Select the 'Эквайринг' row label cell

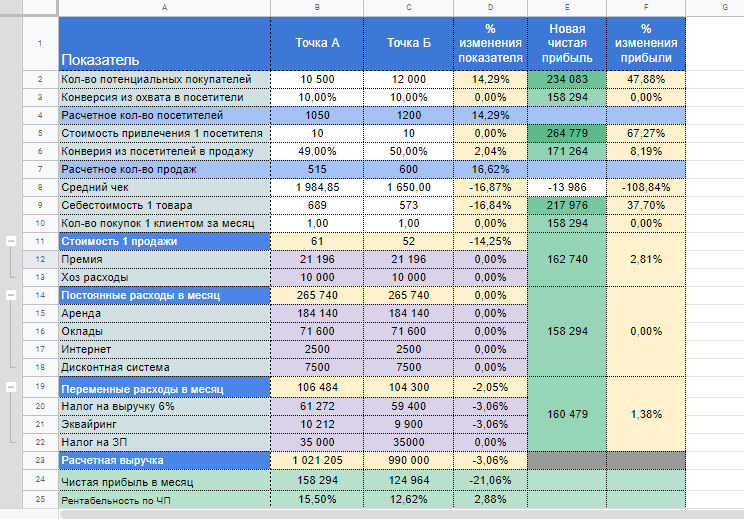[x=165, y=425]
